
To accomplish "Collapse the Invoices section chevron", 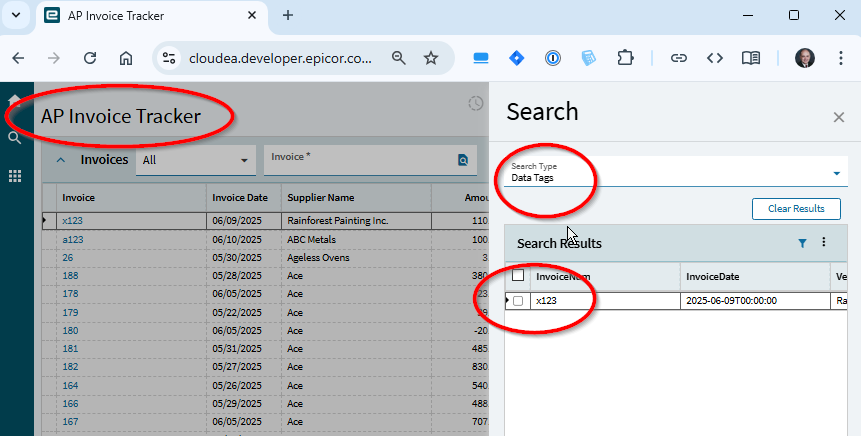I will click(x=60, y=160).
